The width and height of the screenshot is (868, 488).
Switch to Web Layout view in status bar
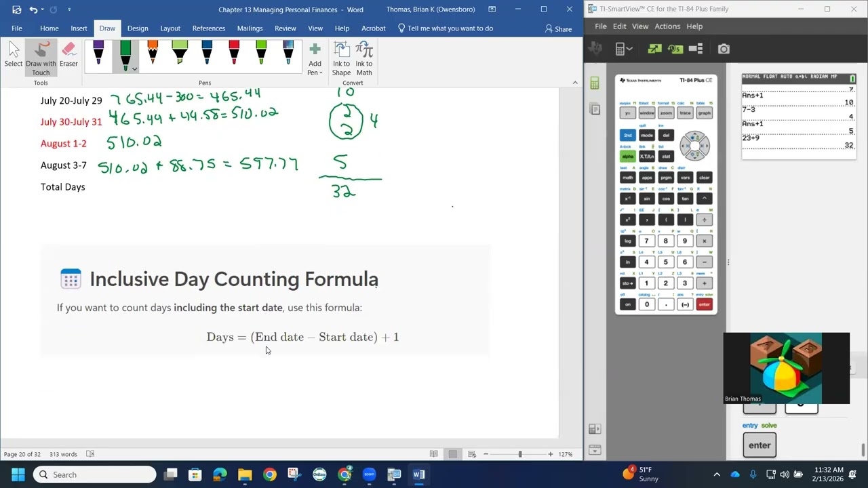click(472, 454)
